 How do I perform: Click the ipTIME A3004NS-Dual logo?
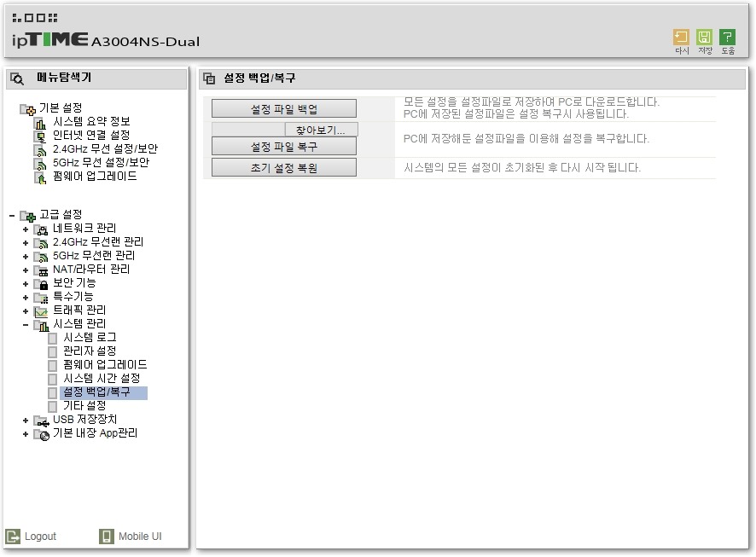click(x=106, y=39)
